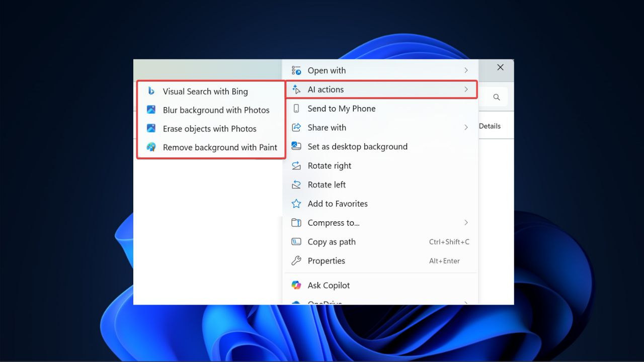Screen dimensions: 644x362
Task: Click the Remove background with Paint icon
Action: pyautogui.click(x=151, y=147)
